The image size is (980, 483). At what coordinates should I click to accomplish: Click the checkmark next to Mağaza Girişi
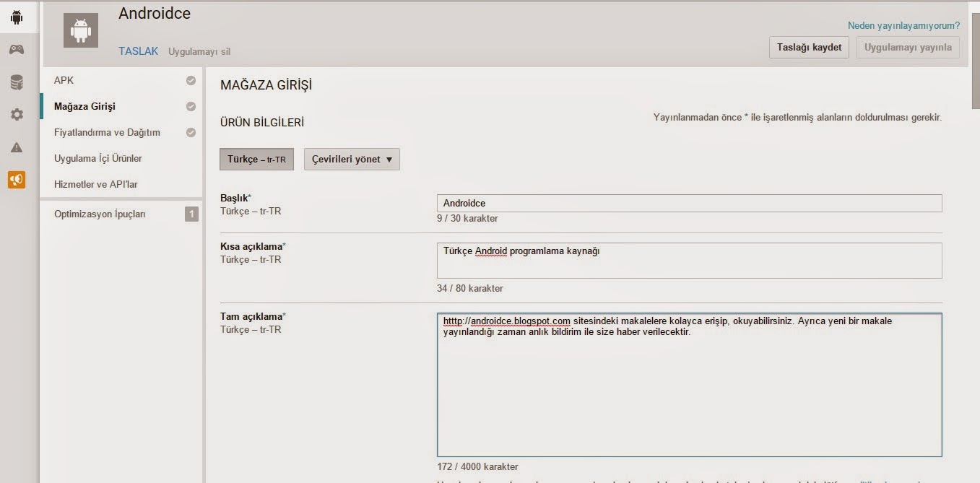click(191, 106)
